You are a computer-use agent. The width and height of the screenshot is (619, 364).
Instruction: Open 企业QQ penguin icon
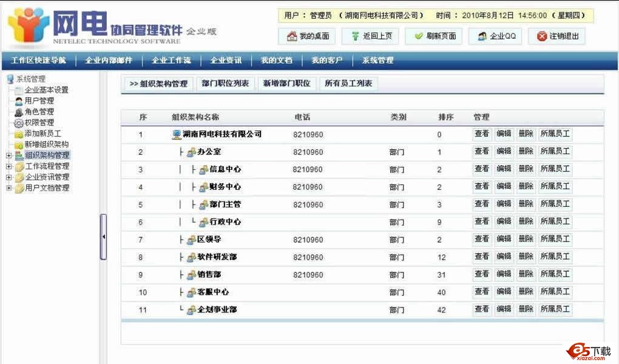coord(482,36)
